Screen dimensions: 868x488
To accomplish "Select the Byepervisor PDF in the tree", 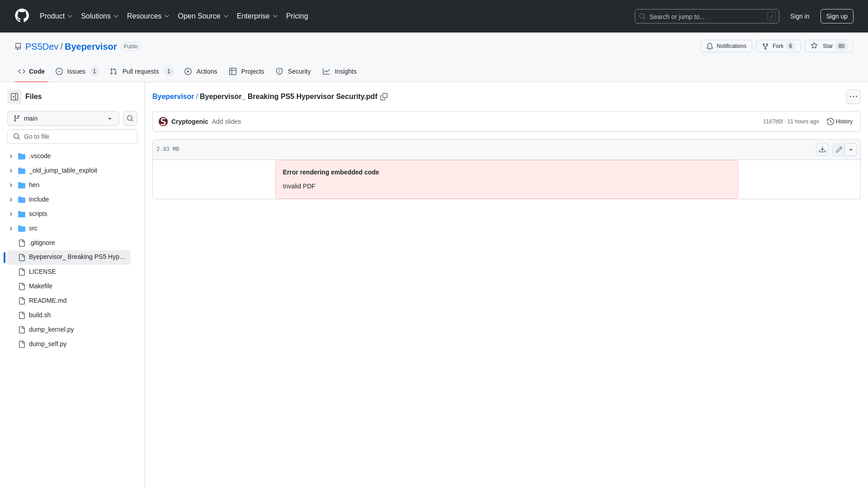I will pos(69,257).
